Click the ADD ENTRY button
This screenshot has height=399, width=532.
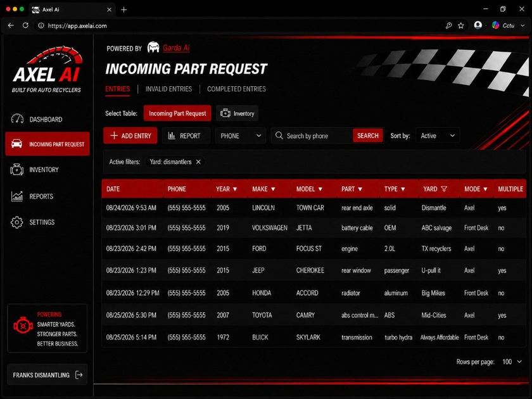pyautogui.click(x=130, y=136)
